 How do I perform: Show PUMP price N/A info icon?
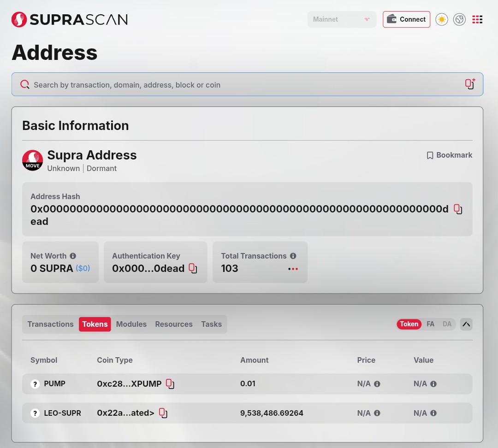click(x=377, y=384)
